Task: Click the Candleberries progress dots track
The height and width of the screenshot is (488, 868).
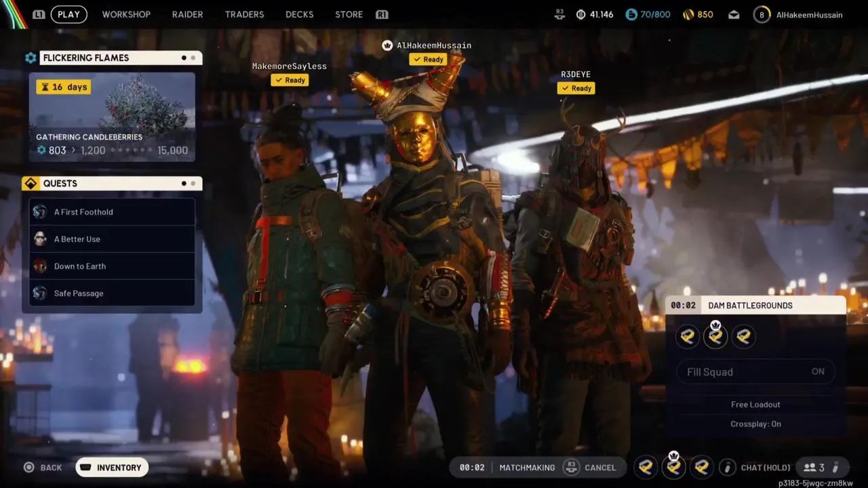Action: coord(131,150)
